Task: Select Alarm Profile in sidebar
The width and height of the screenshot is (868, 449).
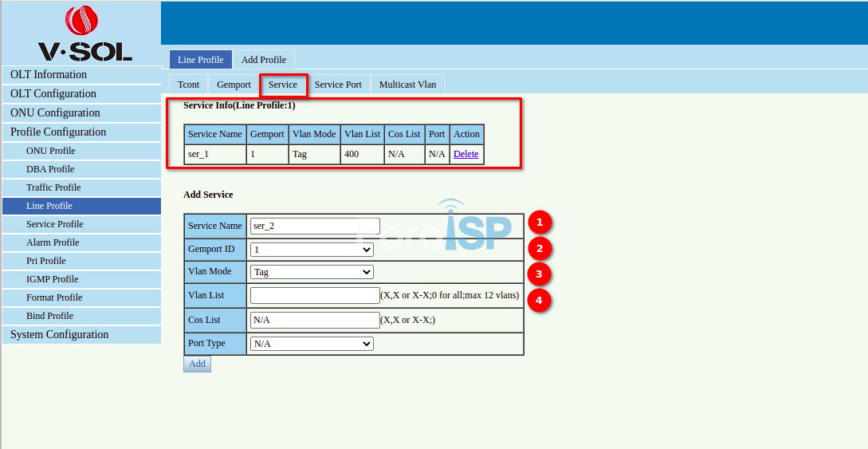Action: tap(81, 242)
